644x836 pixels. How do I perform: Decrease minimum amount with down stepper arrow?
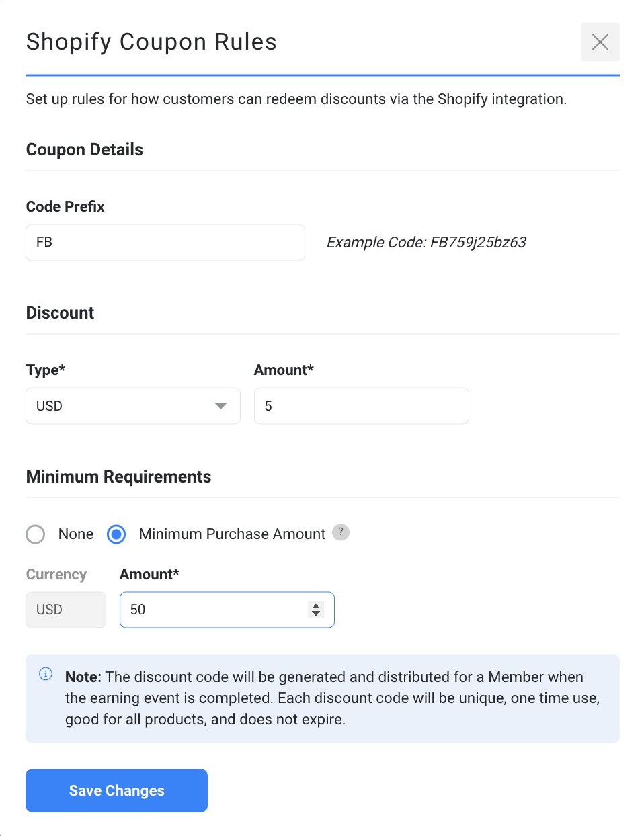316,614
